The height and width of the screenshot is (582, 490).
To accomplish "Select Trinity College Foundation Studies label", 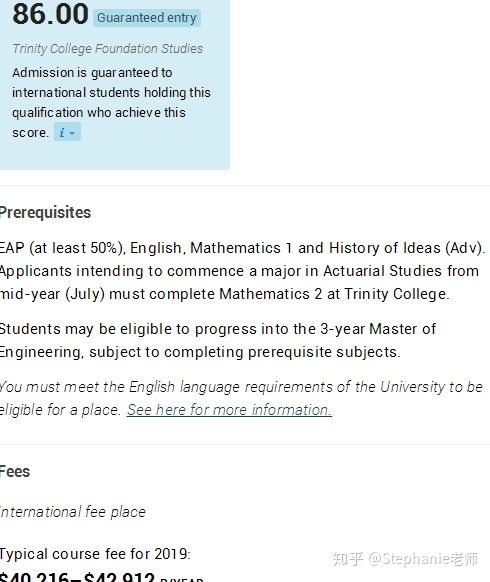I will coord(108,49).
